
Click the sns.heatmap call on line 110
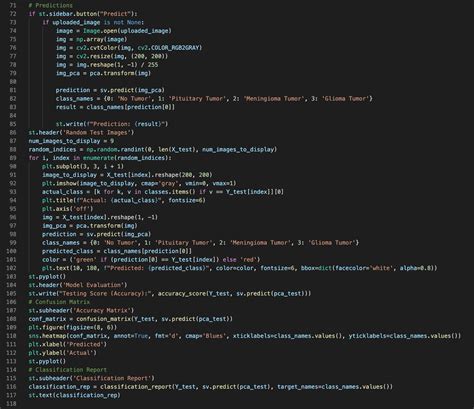[x=245, y=336]
